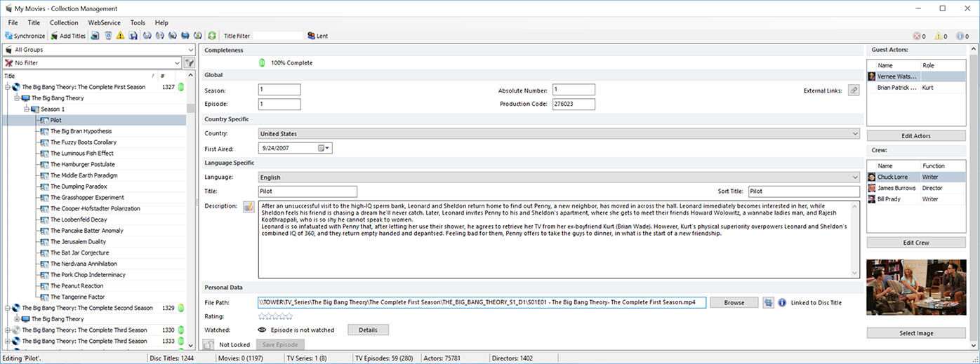
Task: Collapse The Complete First Season tree node
Action: coord(7,87)
